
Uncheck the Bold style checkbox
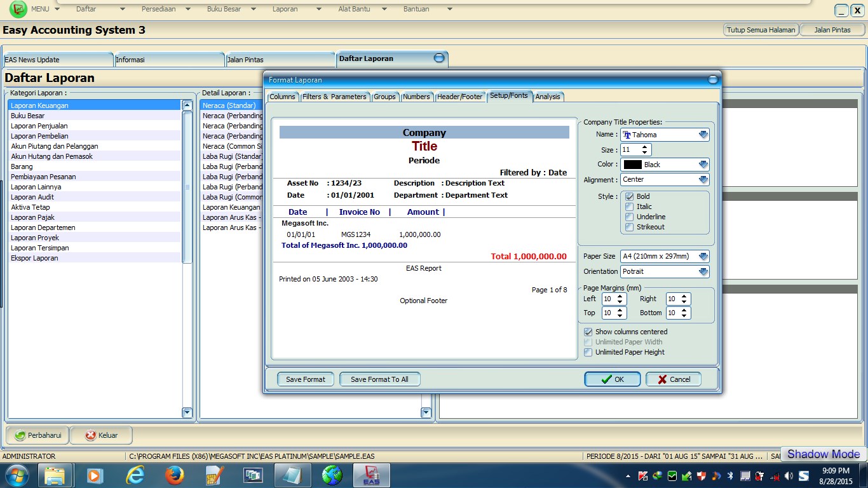[x=630, y=196]
